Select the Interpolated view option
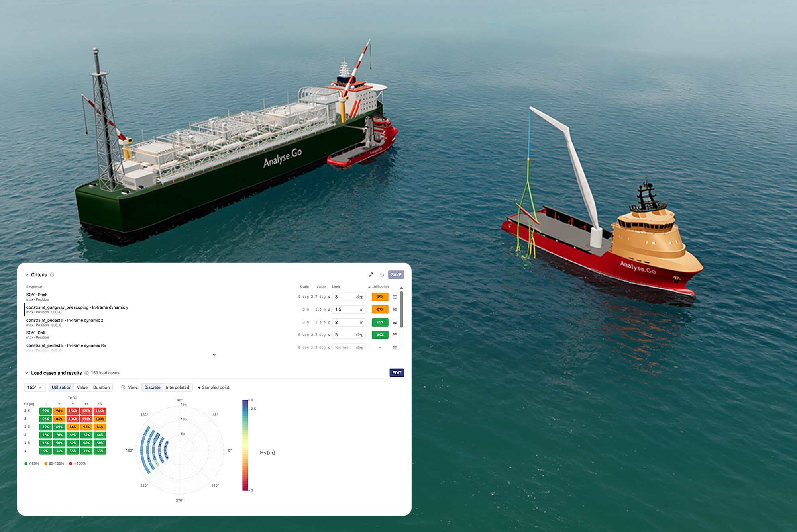The width and height of the screenshot is (797, 532). (x=177, y=387)
